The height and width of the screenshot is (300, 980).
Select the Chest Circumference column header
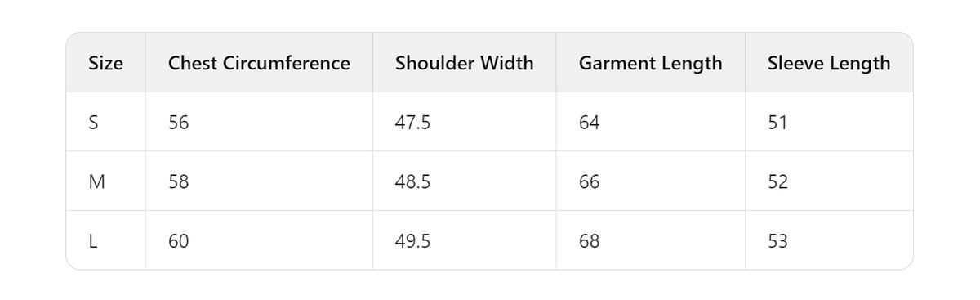pos(259,63)
